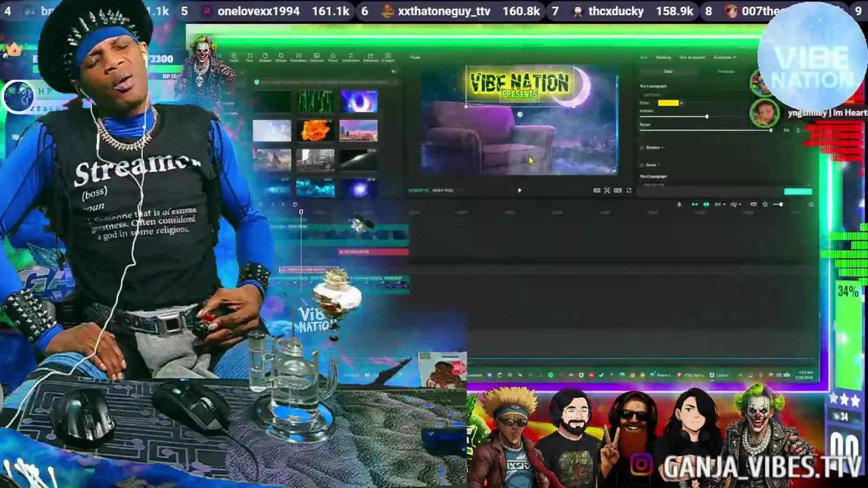Image resolution: width=868 pixels, height=488 pixels.
Task: Click the volume icon in system tray
Action: tap(778, 375)
